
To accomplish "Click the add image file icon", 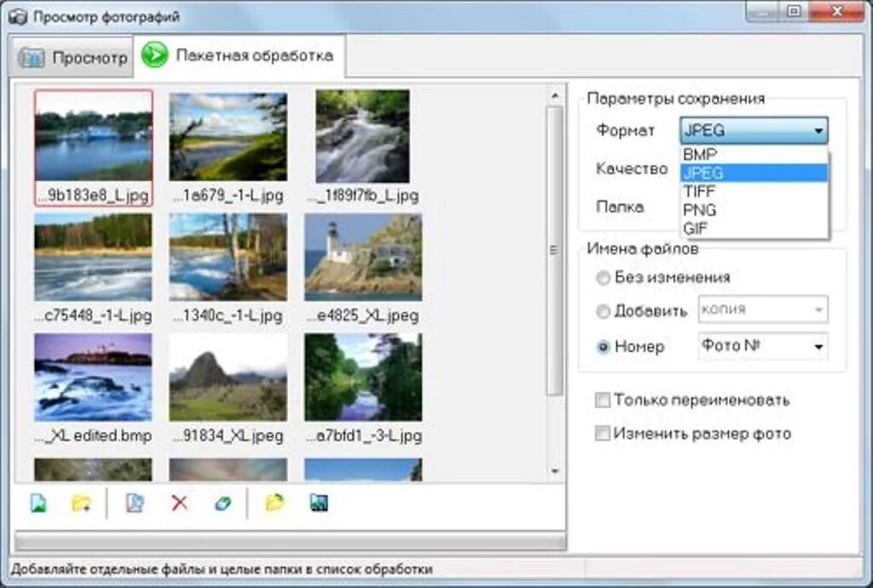I will point(38,504).
